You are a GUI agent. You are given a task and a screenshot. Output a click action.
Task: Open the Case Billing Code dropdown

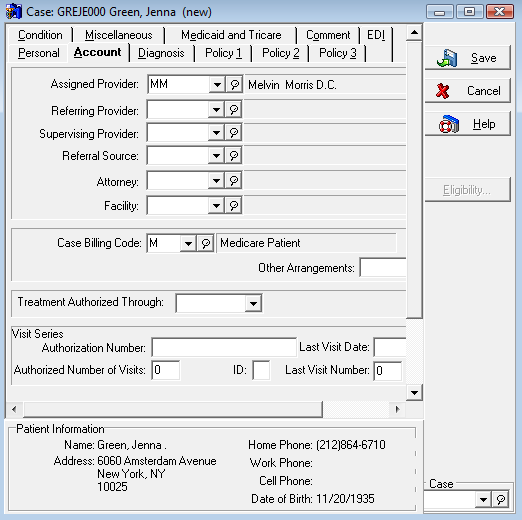pyautogui.click(x=188, y=243)
